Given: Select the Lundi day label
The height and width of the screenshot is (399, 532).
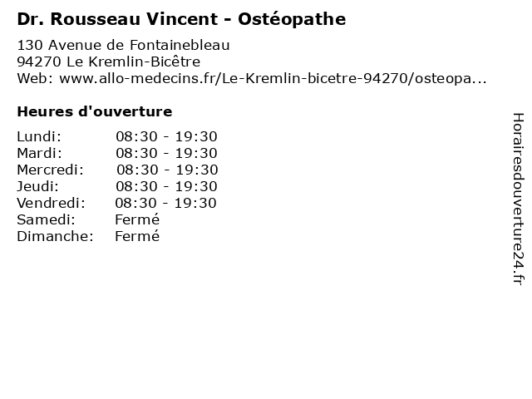Looking at the screenshot, I should [x=39, y=136].
